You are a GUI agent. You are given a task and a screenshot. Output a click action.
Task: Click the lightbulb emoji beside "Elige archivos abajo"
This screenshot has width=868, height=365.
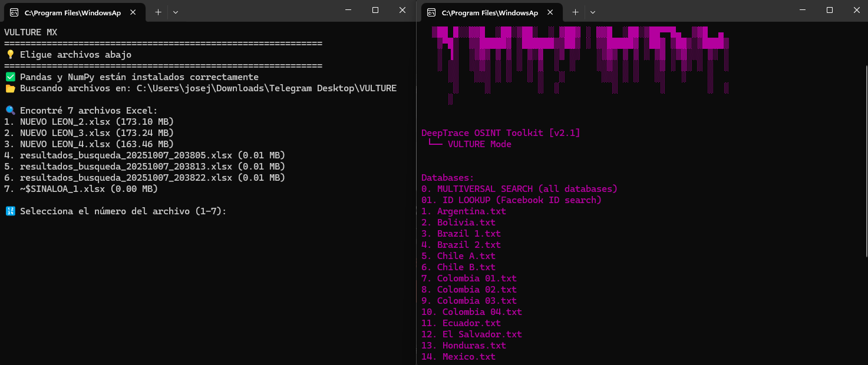point(9,55)
